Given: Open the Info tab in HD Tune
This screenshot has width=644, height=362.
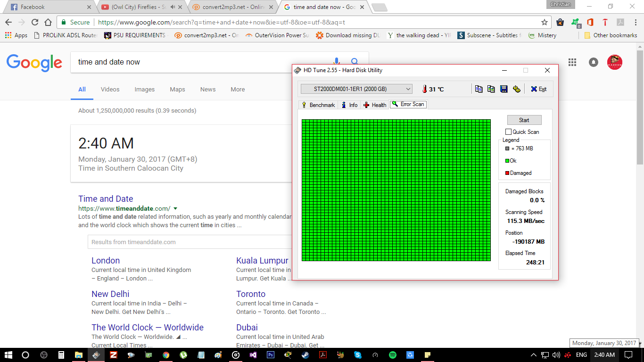Looking at the screenshot, I should [349, 105].
